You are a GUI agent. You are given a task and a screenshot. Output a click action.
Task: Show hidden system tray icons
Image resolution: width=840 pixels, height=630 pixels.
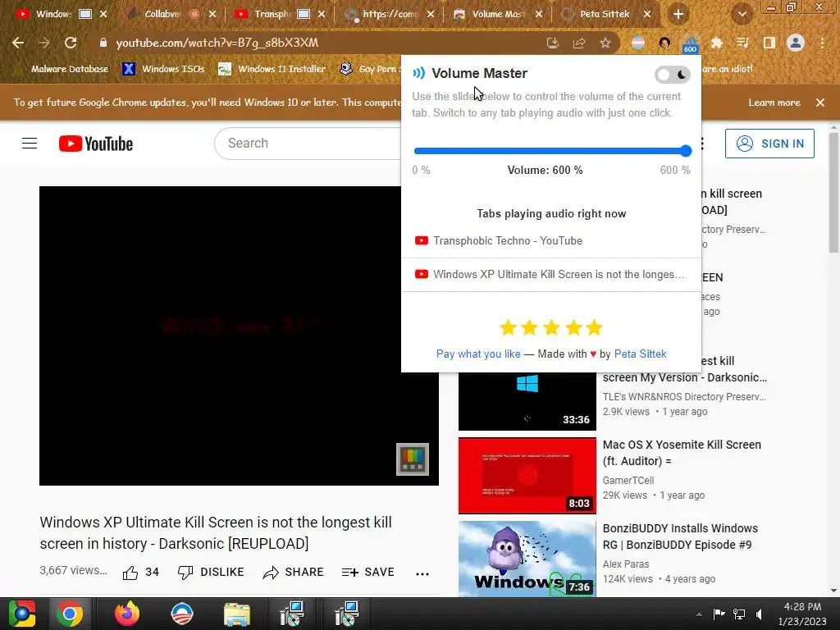[x=699, y=614]
